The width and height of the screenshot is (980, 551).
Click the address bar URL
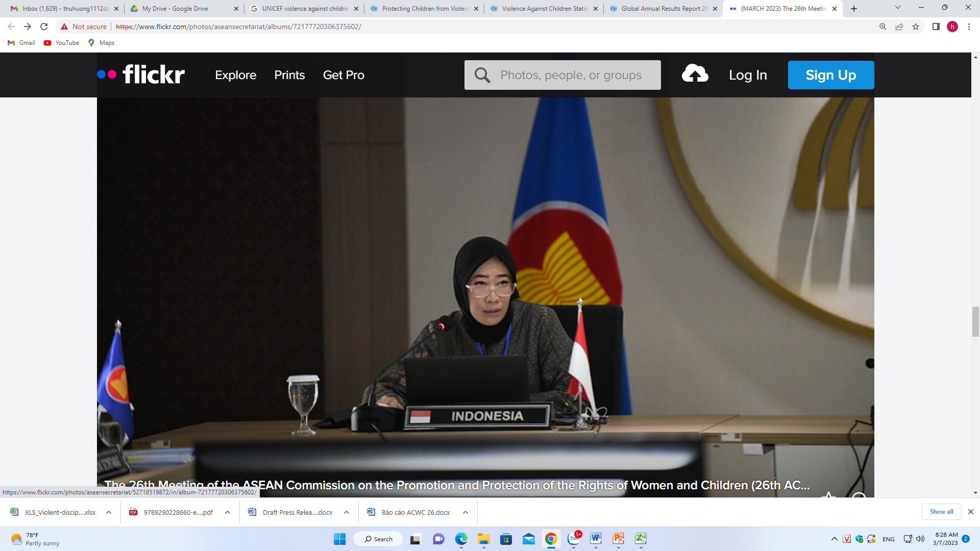238,27
